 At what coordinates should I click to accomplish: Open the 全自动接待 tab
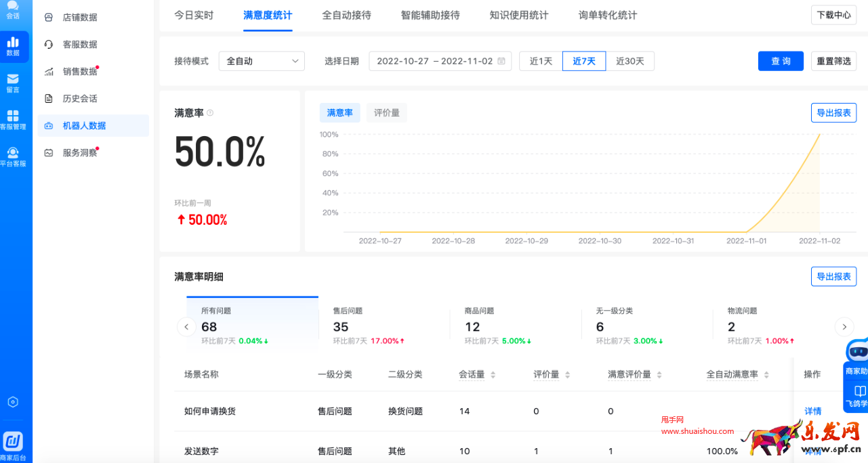point(346,15)
